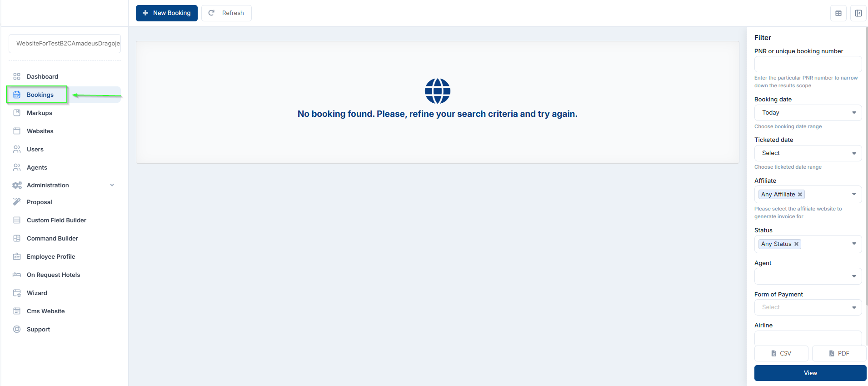This screenshot has height=386, width=868.
Task: Expand the Form of Payment dropdown
Action: pos(808,307)
